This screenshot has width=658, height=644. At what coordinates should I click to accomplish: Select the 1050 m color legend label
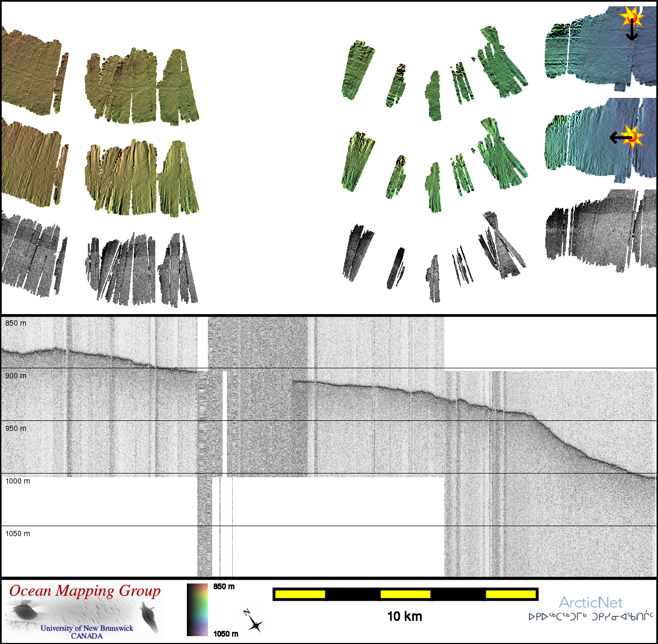pos(226,633)
